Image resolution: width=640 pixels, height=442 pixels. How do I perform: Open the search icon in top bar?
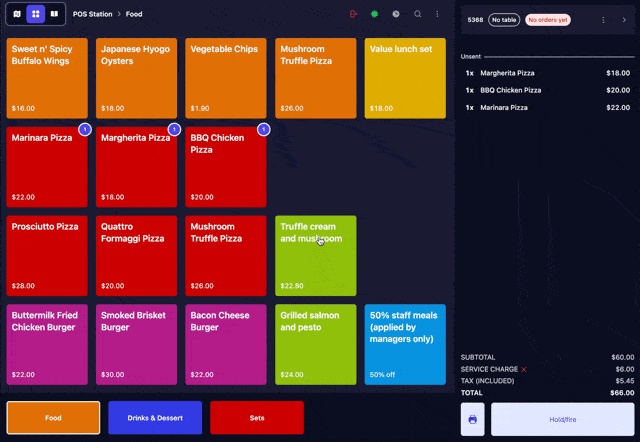(417, 14)
